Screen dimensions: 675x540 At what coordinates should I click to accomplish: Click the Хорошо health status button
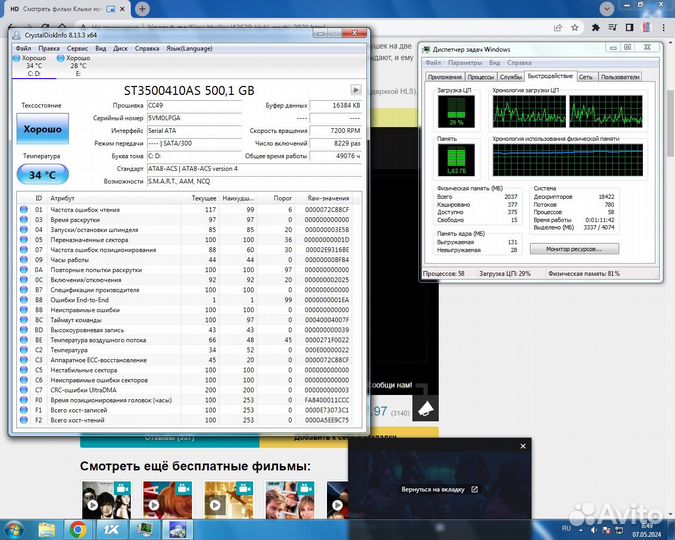click(x=41, y=129)
